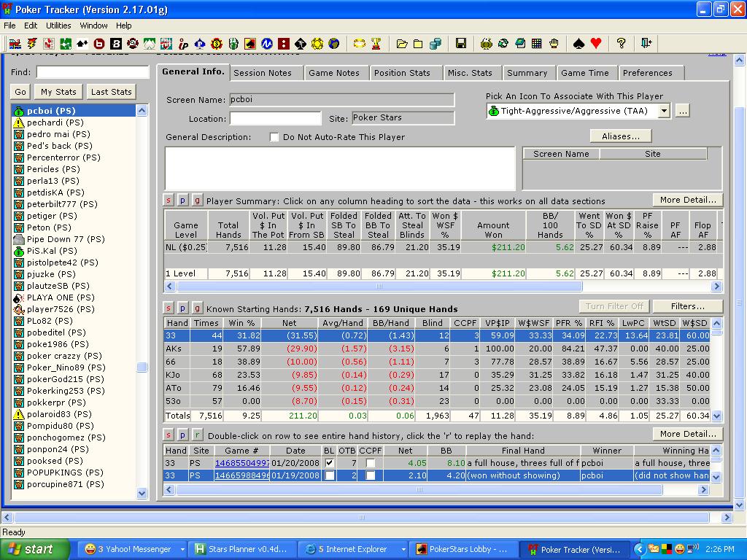Toggle CCPF checkbox in game 14665988496 row
This screenshot has width=747, height=560.
coord(370,475)
